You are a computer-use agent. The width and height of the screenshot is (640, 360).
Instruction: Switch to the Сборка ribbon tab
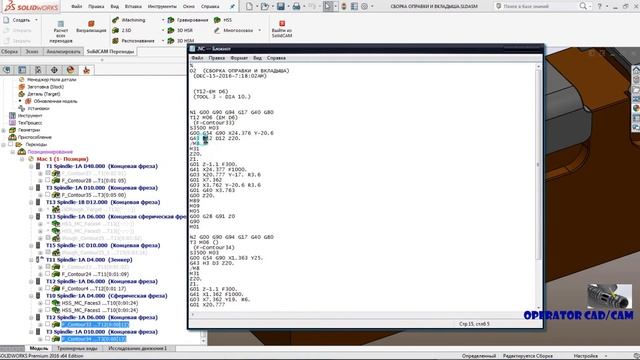coord(10,51)
